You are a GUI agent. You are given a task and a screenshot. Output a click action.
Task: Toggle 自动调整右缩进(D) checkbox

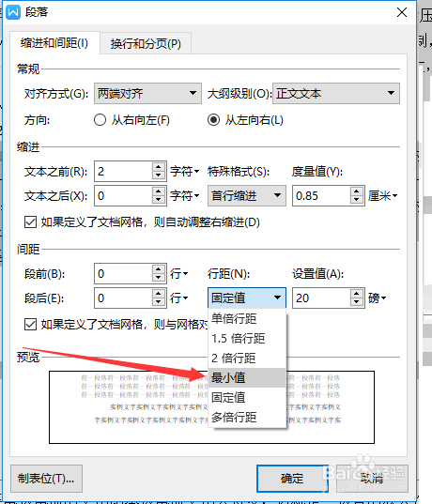click(x=30, y=221)
